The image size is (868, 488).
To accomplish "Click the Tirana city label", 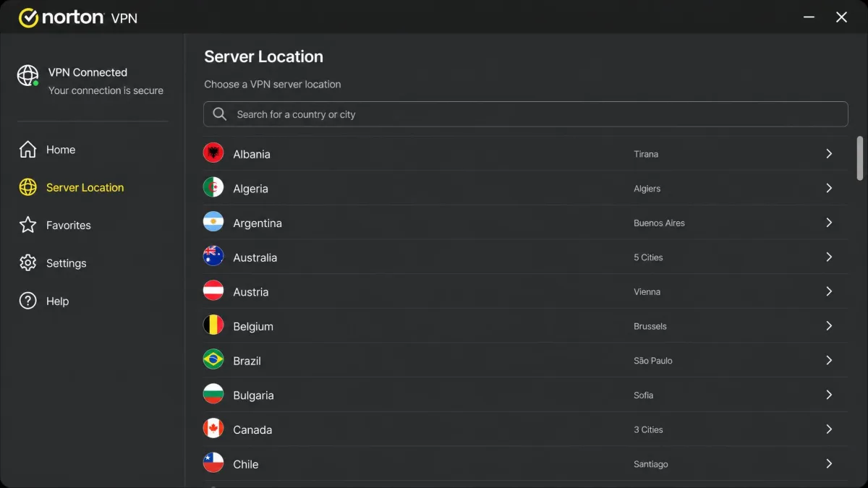I will pos(646,154).
